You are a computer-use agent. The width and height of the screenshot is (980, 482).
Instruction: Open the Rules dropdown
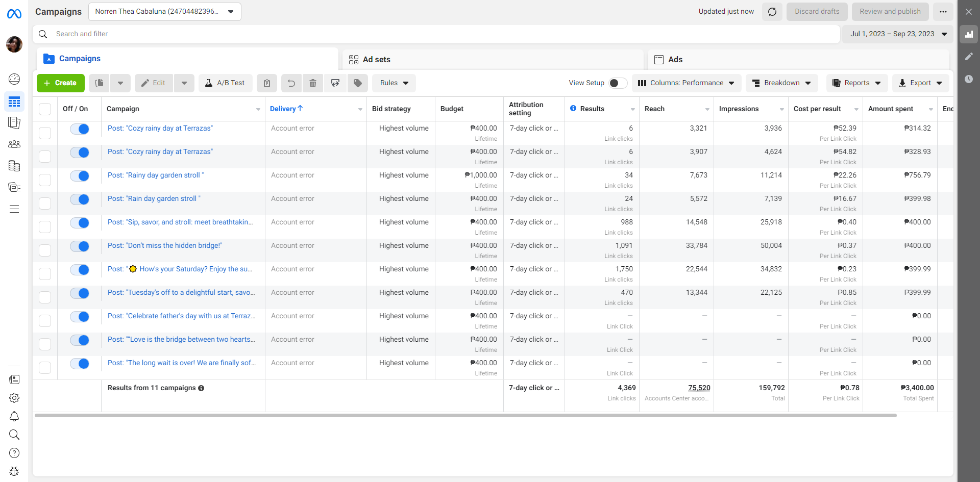394,83
